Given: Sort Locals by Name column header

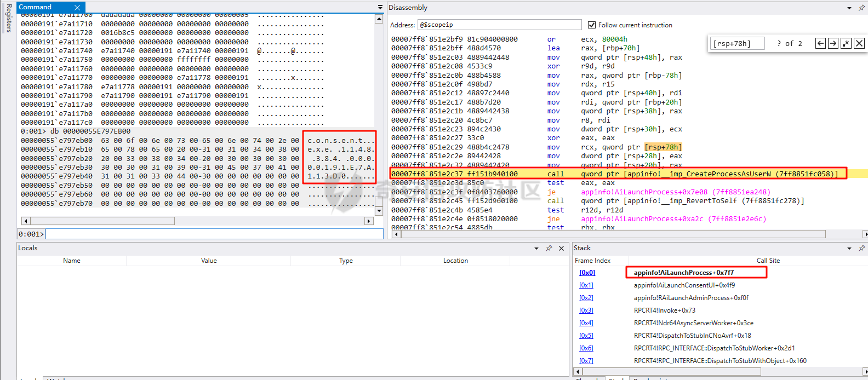Looking at the screenshot, I should [72, 261].
